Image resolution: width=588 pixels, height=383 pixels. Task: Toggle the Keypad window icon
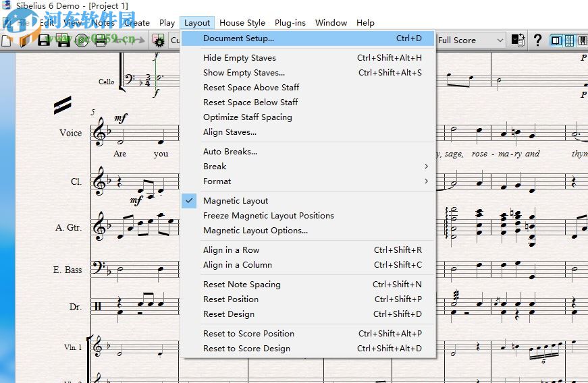click(569, 40)
